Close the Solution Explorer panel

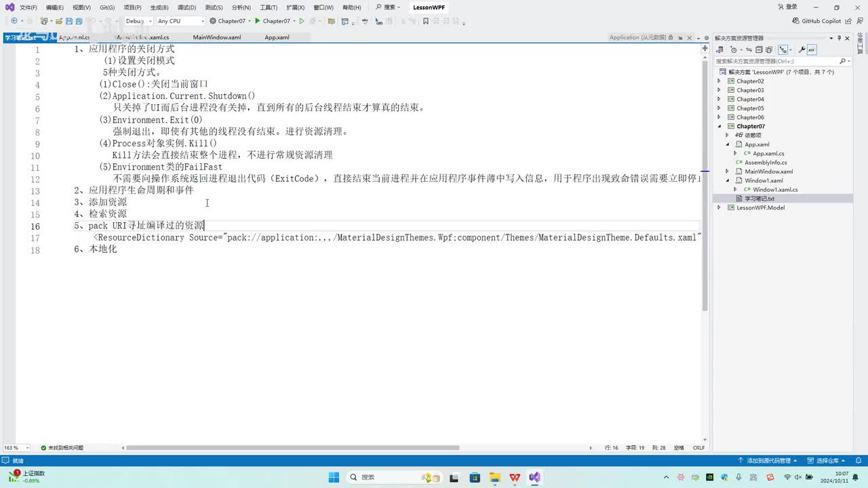coord(848,38)
